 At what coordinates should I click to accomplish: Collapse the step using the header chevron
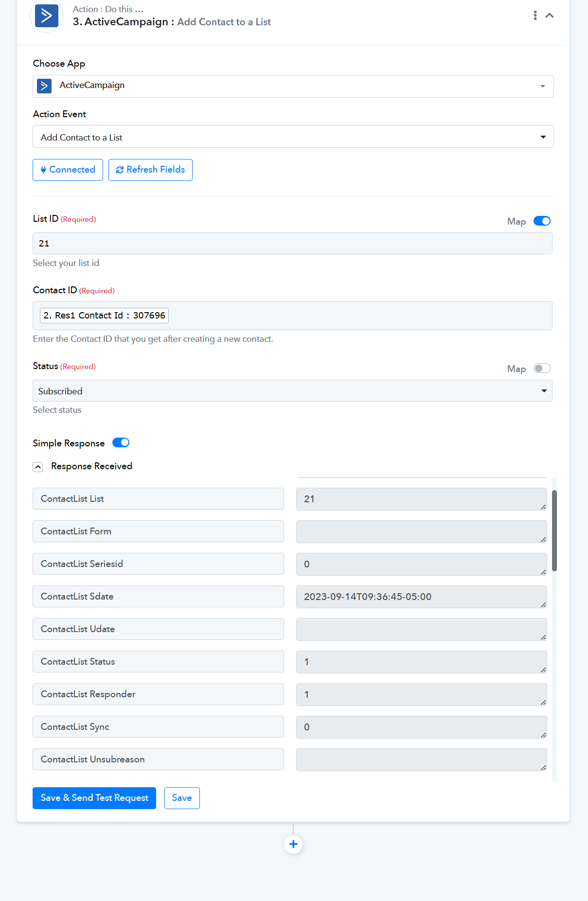[550, 16]
